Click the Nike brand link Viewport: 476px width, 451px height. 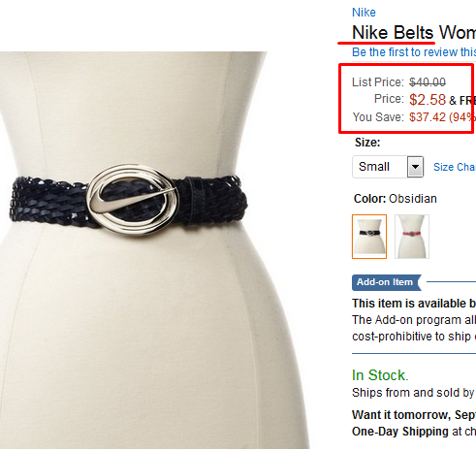[x=364, y=13]
